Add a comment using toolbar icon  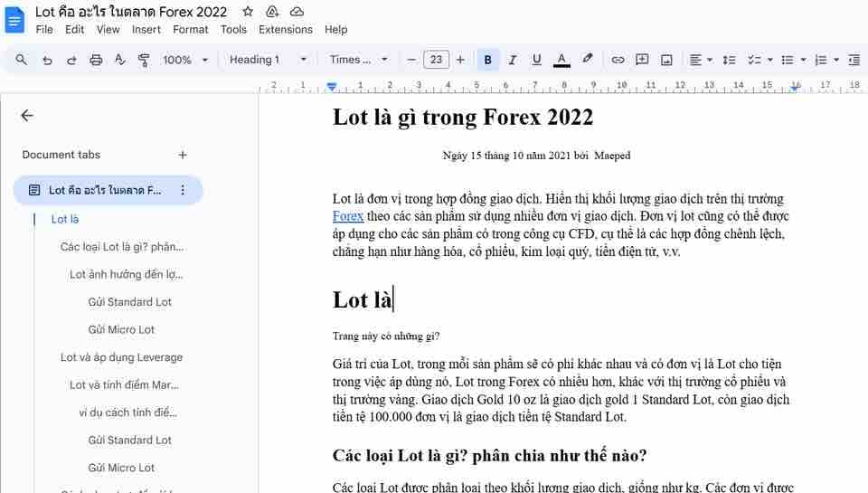pos(642,60)
